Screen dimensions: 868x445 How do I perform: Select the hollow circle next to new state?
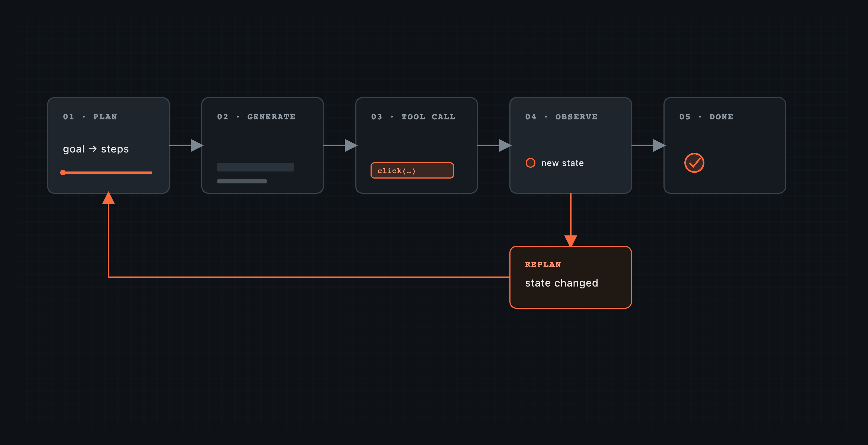(x=530, y=163)
